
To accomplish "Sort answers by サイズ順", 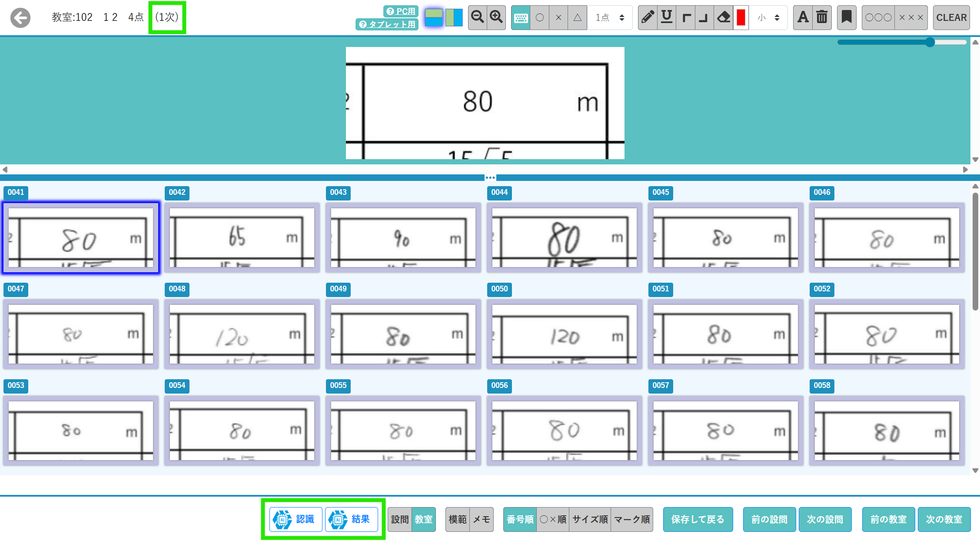I will coord(590,519).
